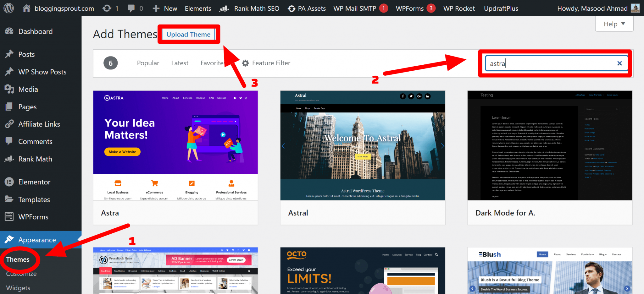Click the Affiliate Links chain icon
This screenshot has height=294, width=644.
(x=9, y=124)
